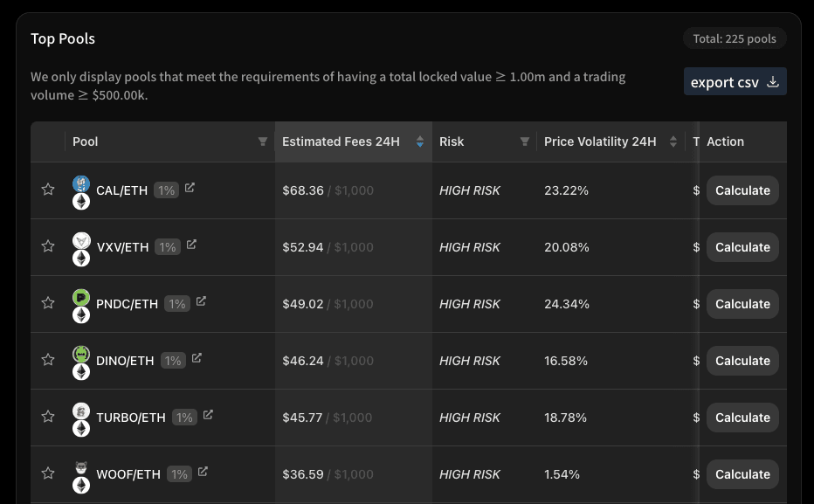Open TURBO/ETH pool external link
This screenshot has height=504, width=814.
pos(208,415)
